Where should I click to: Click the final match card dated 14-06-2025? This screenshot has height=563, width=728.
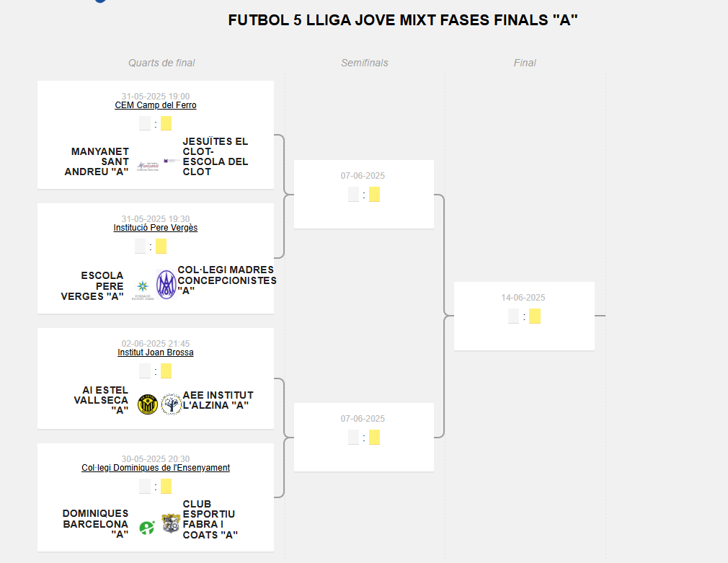[524, 316]
